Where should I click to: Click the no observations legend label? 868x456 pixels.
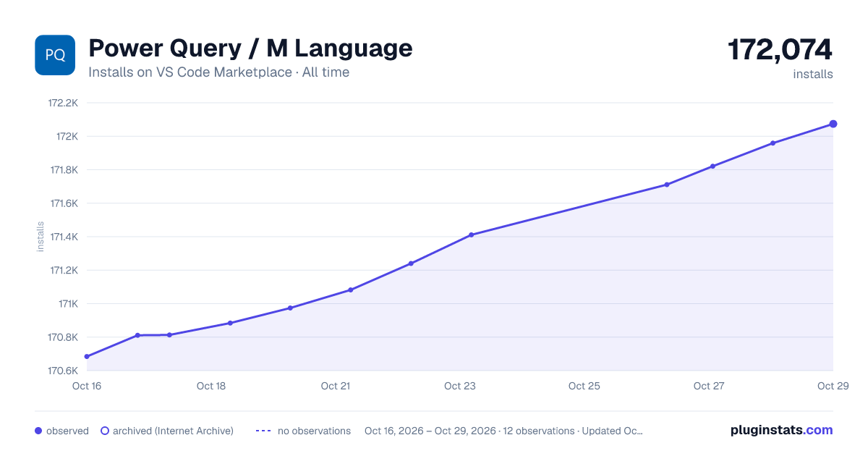coord(314,431)
